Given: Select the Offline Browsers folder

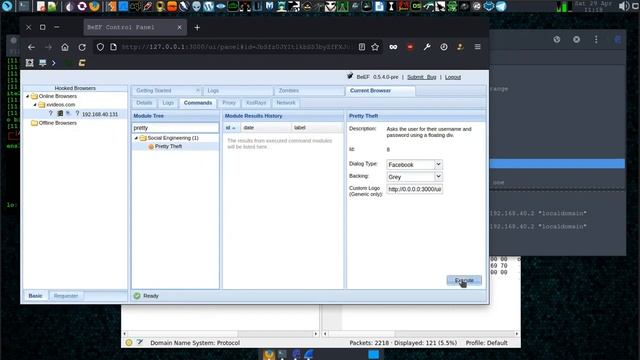Looking at the screenshot, I should 58,123.
